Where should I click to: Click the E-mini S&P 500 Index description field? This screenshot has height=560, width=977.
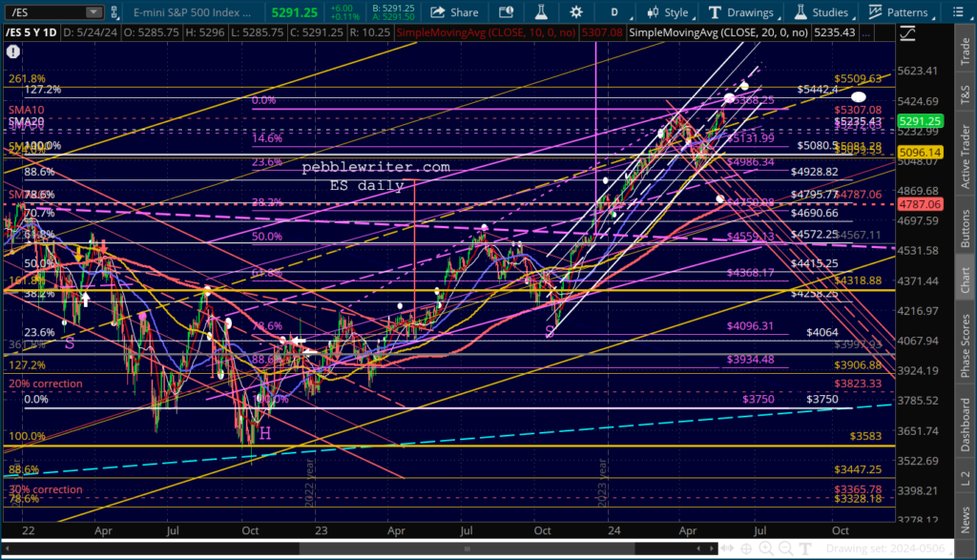193,12
